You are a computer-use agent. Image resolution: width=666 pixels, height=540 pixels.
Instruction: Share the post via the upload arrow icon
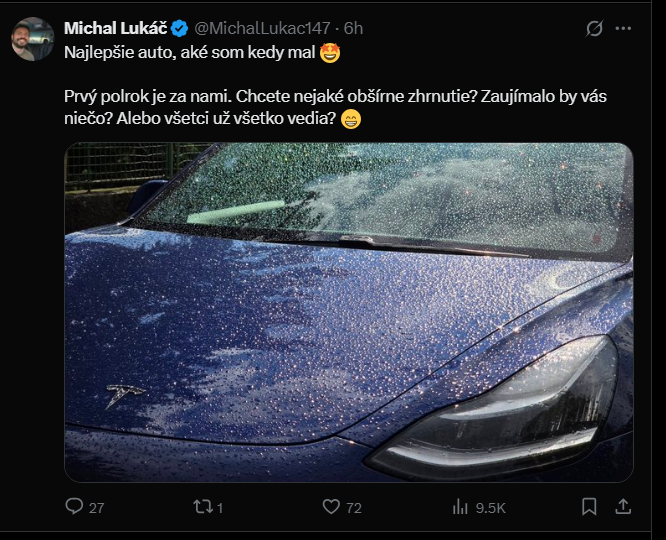[x=623, y=507]
